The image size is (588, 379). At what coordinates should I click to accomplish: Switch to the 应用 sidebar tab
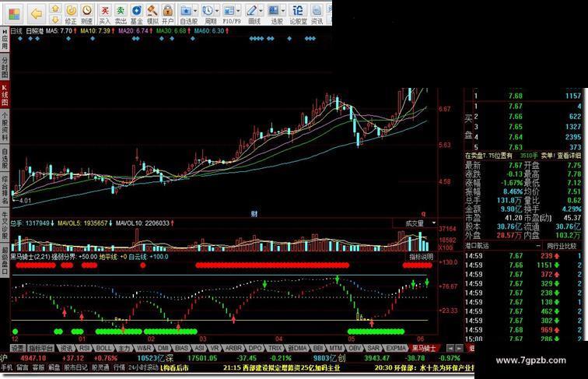tap(5, 39)
